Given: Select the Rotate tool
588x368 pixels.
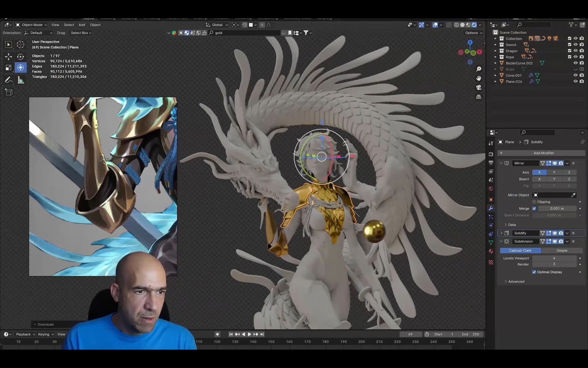Looking at the screenshot, I should 20,56.
